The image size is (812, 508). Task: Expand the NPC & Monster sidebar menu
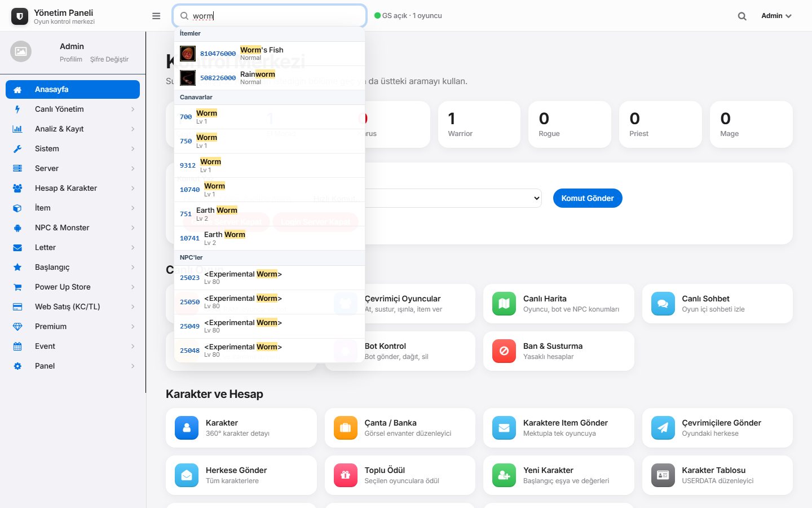pyautogui.click(x=73, y=227)
